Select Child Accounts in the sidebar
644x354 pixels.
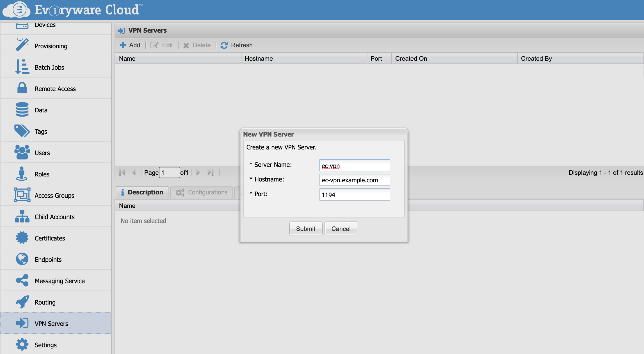pos(56,216)
